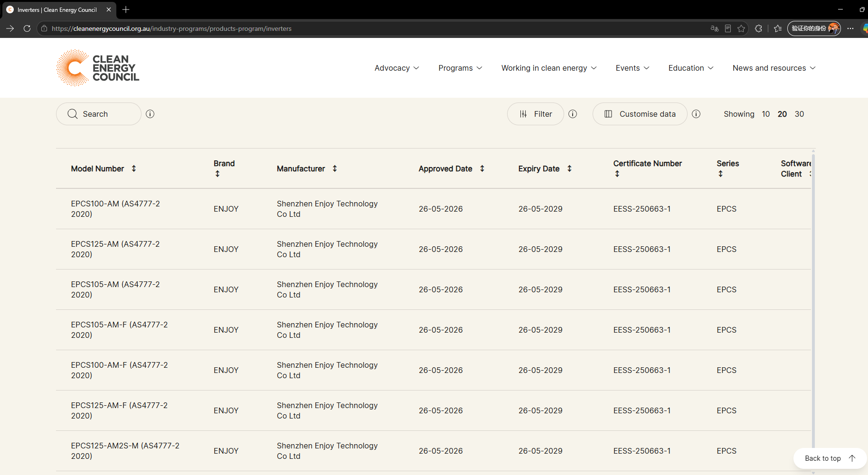Click the search magnifier icon

[73, 114]
